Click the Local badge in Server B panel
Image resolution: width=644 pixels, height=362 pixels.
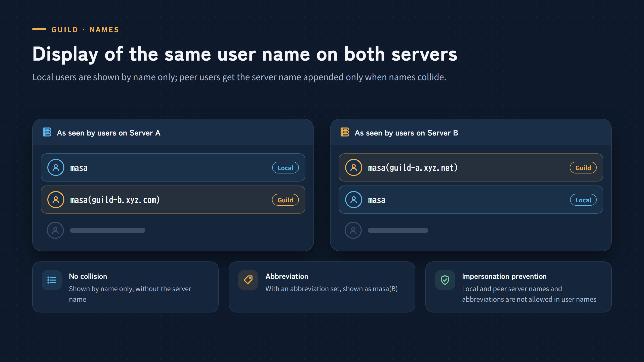coord(583,200)
